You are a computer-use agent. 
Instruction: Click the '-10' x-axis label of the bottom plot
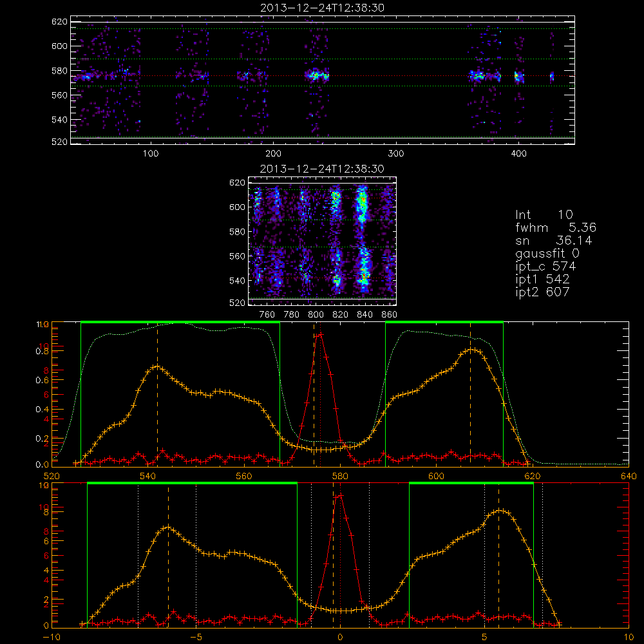52,638
